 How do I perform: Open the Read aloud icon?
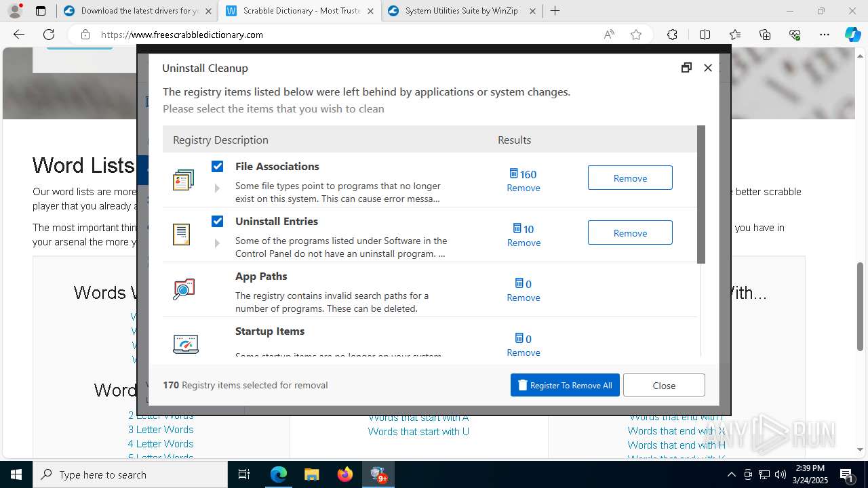click(609, 35)
